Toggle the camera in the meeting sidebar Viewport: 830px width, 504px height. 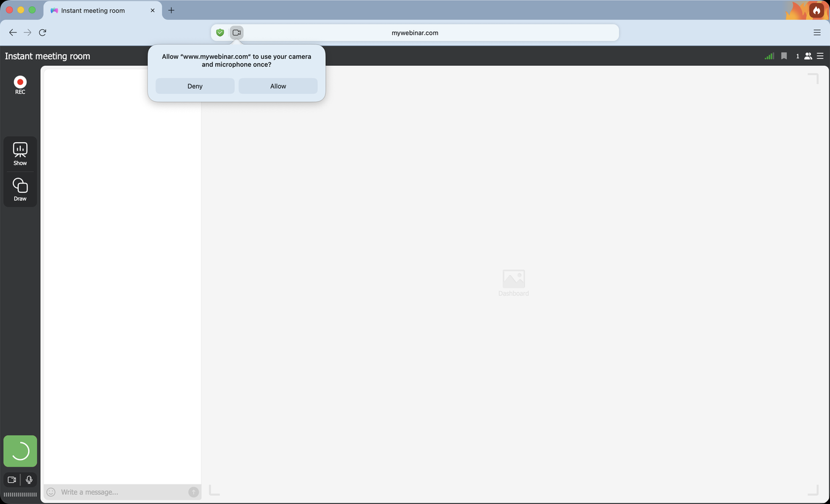click(x=12, y=480)
